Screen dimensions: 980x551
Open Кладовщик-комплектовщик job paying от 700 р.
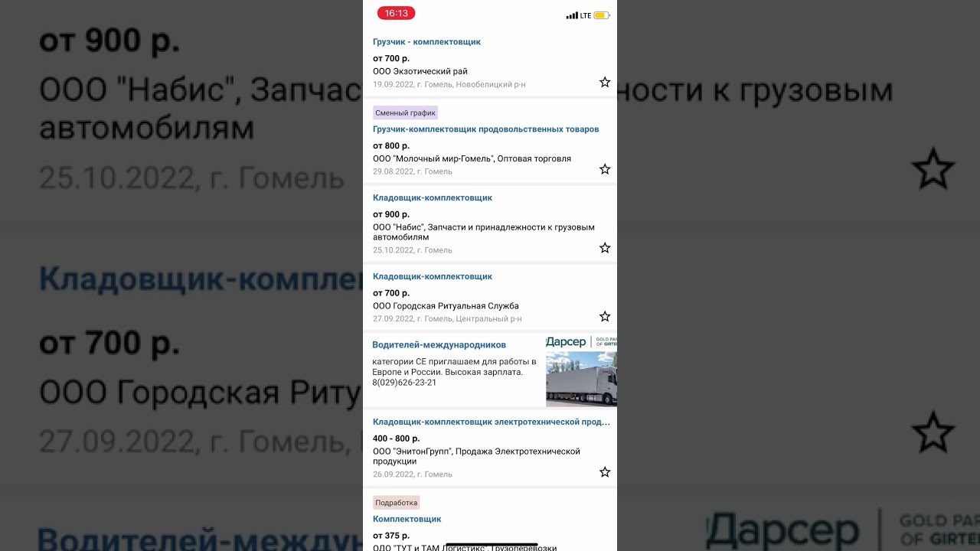(x=433, y=276)
